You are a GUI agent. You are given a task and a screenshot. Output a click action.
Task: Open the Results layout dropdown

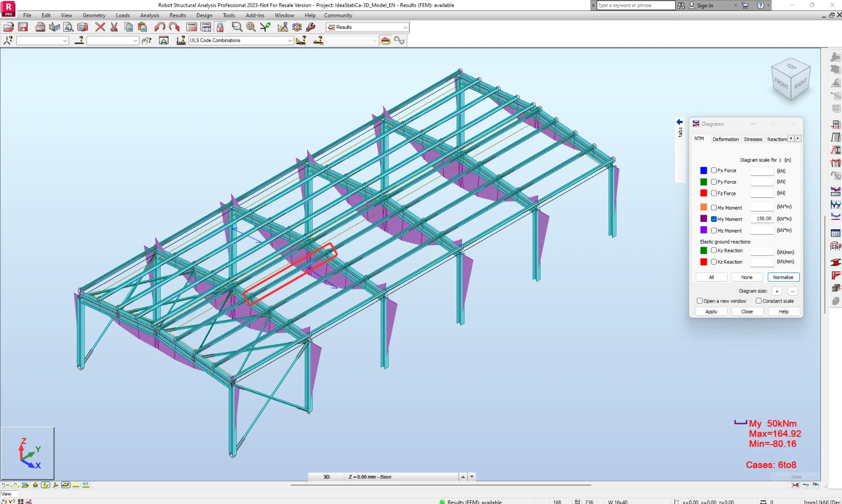point(405,27)
